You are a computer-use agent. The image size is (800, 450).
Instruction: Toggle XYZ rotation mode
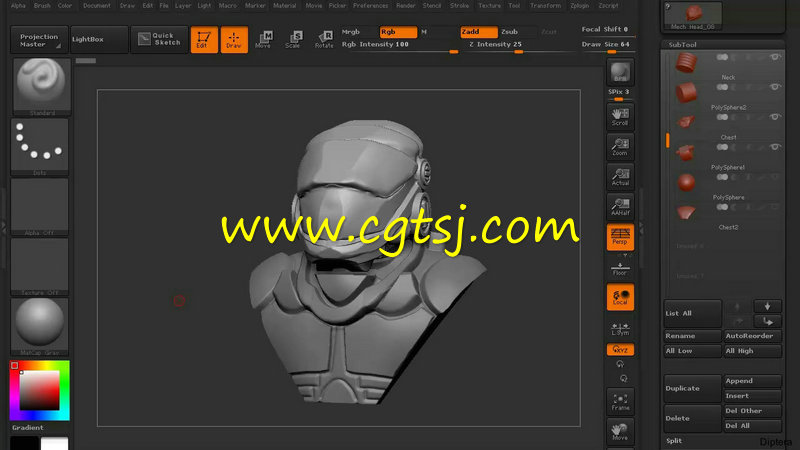pos(620,349)
